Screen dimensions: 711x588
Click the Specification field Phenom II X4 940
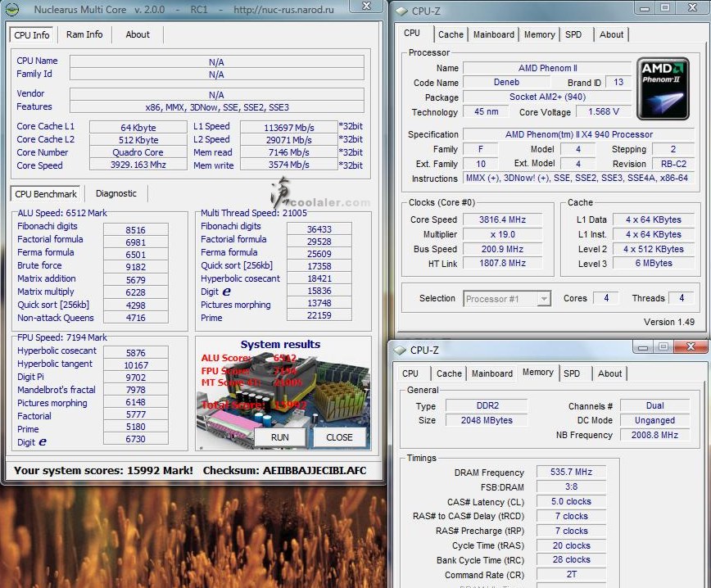[x=578, y=134]
